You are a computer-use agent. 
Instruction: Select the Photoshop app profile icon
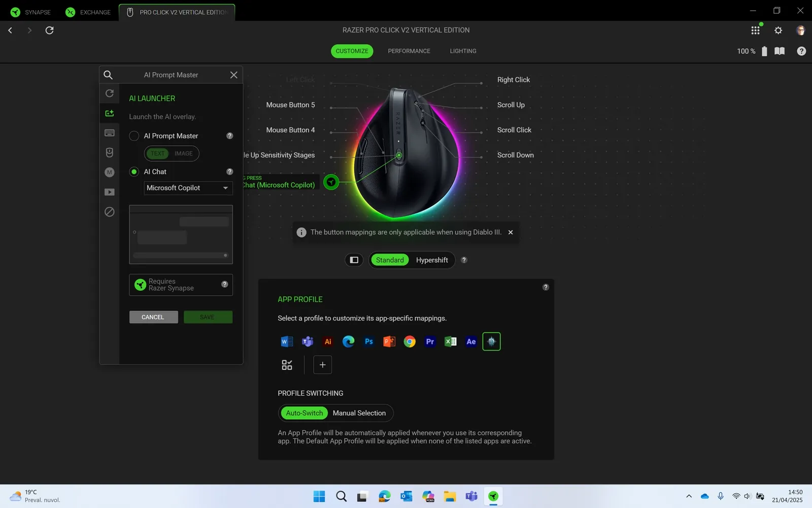pos(368,341)
